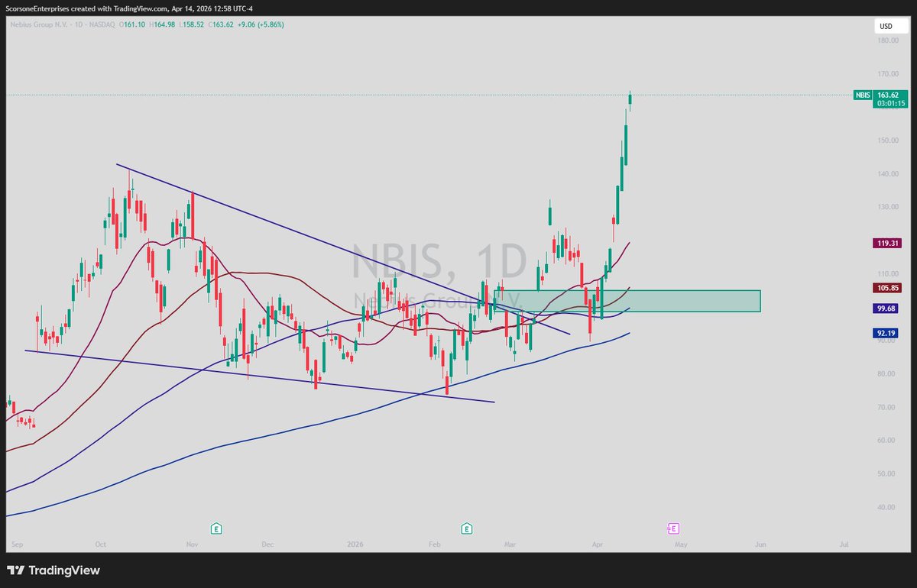Select the green rectangle support zone

point(627,301)
